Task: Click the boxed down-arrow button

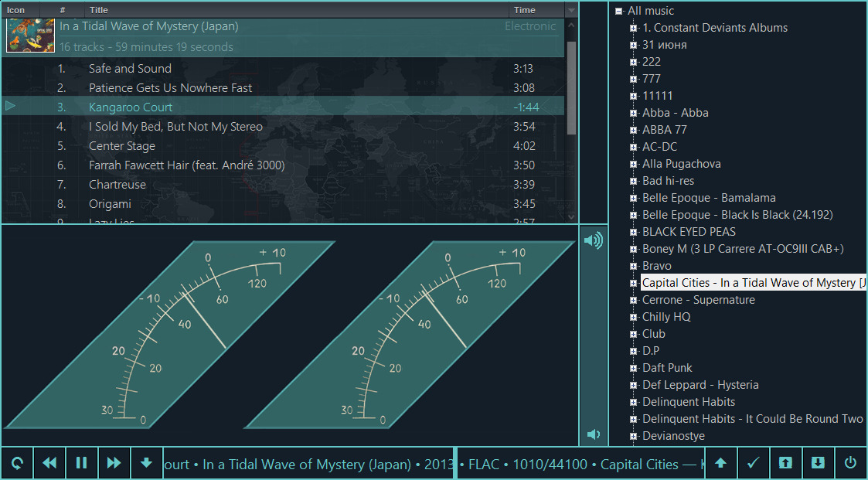Action: (818, 463)
